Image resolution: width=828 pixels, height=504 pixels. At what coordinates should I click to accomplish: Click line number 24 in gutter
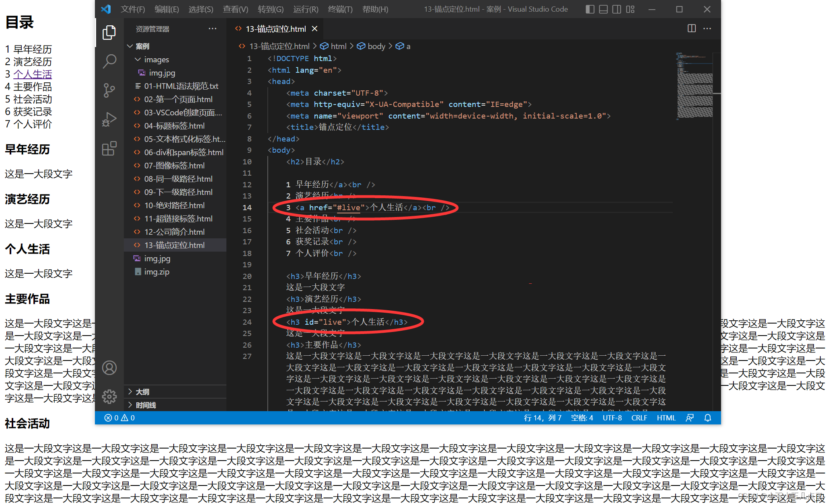(x=247, y=322)
